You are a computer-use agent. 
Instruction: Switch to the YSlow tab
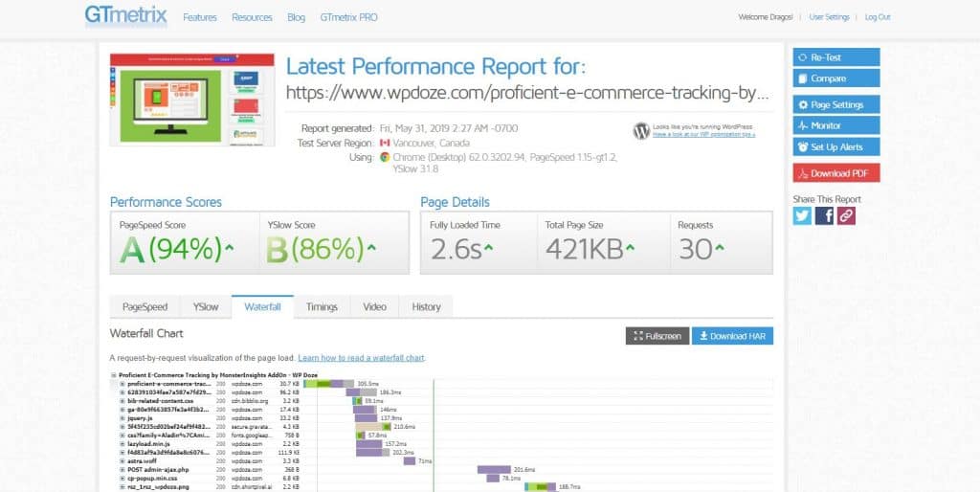(206, 307)
